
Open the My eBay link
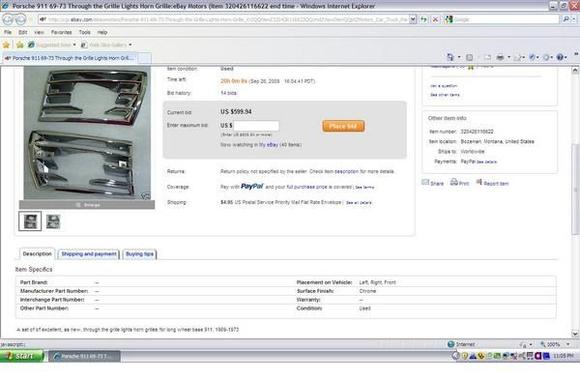pyautogui.click(x=269, y=145)
